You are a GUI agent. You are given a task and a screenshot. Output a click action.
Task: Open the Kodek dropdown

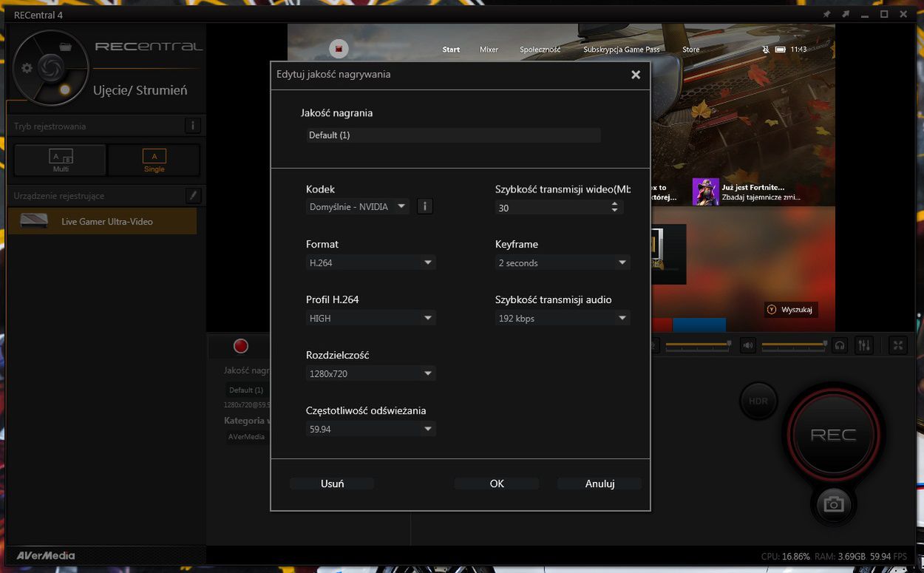point(358,207)
